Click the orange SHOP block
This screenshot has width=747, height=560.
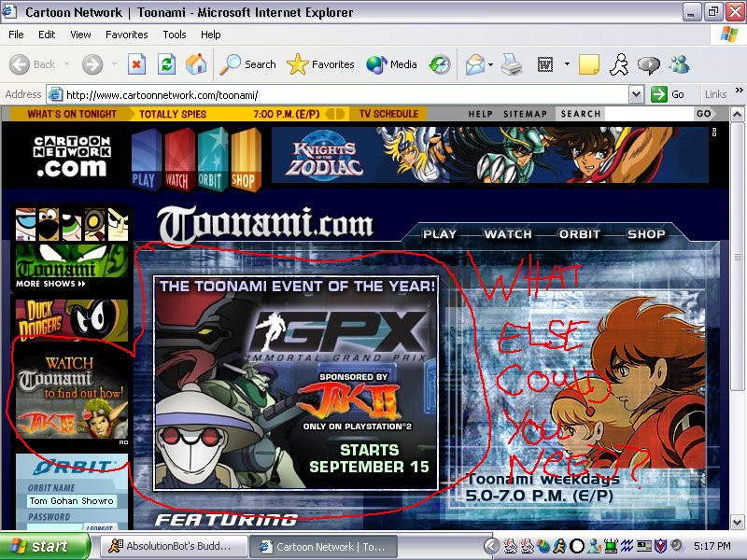click(245, 160)
